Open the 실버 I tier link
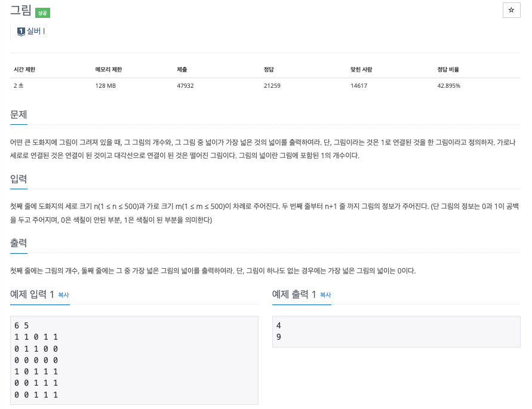 [36, 31]
